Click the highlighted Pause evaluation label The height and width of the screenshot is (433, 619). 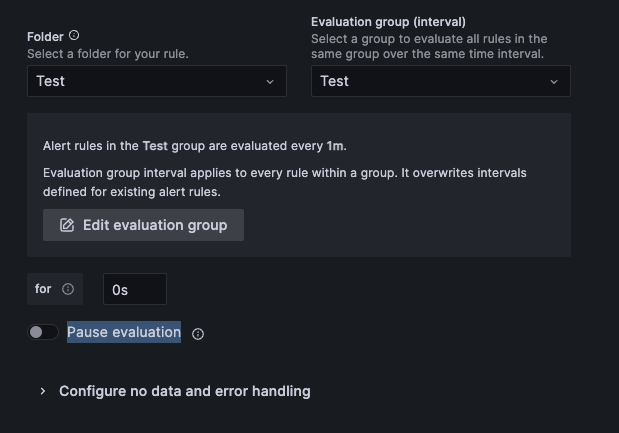(124, 332)
